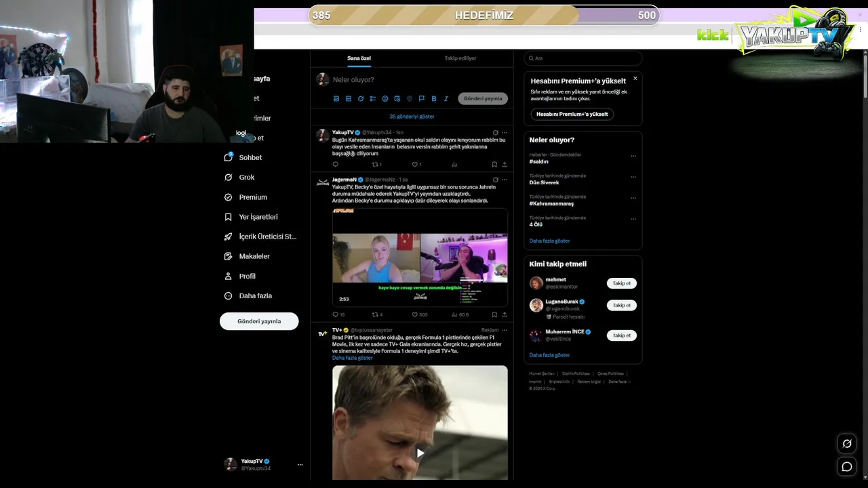This screenshot has height=488, width=868.
Task: Click the 'Ara' search box
Action: (583, 58)
